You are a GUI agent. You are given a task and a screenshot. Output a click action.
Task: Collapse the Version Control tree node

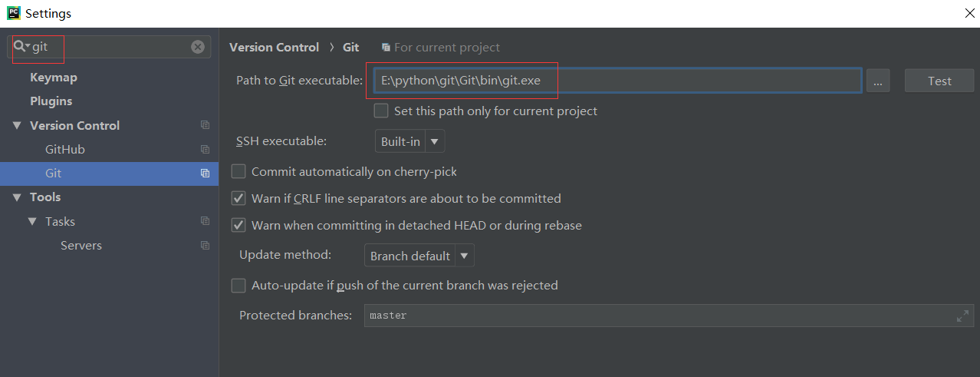[x=17, y=126]
